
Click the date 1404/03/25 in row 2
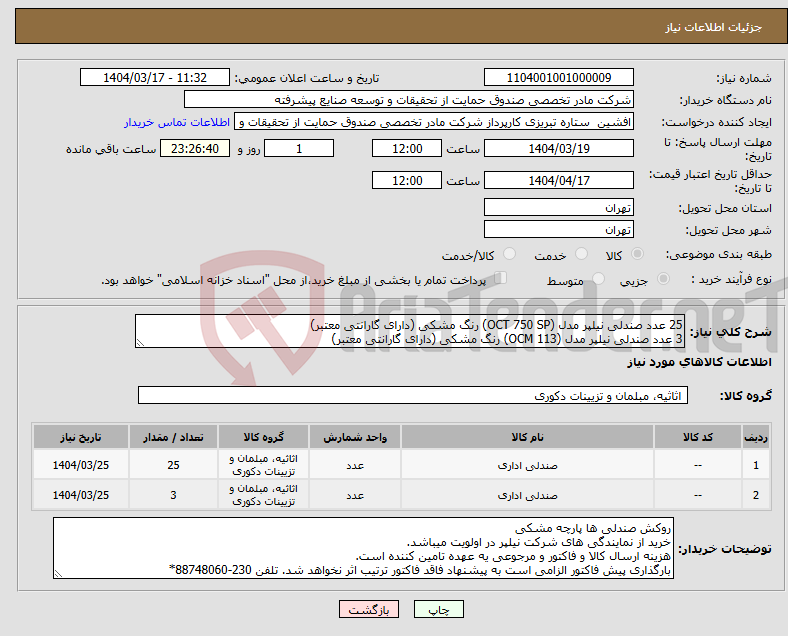(81, 495)
